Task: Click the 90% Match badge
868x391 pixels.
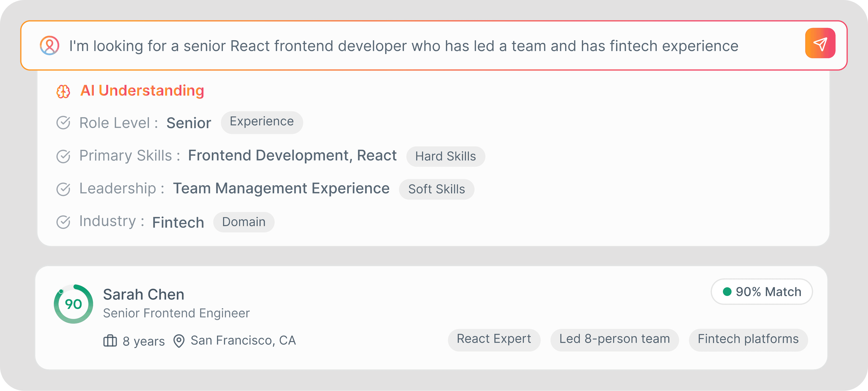Action: 762,292
